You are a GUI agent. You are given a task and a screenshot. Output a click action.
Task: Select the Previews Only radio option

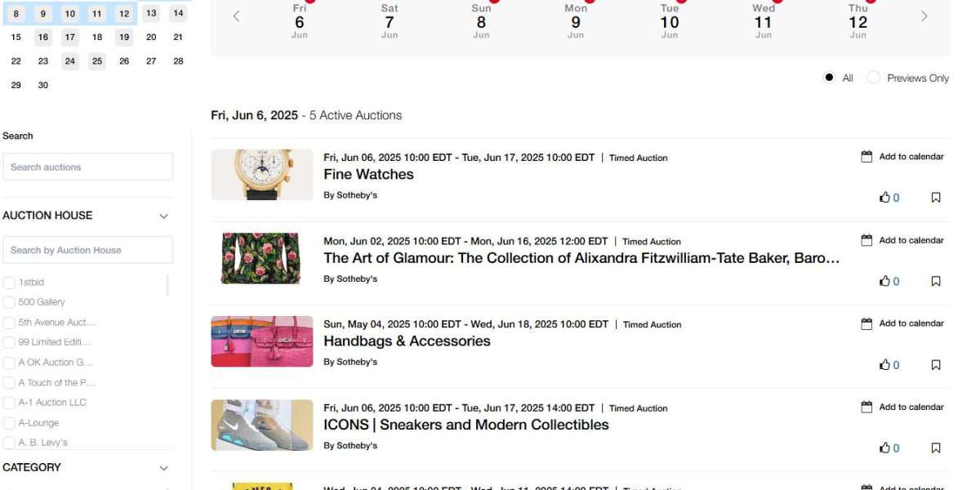click(874, 78)
